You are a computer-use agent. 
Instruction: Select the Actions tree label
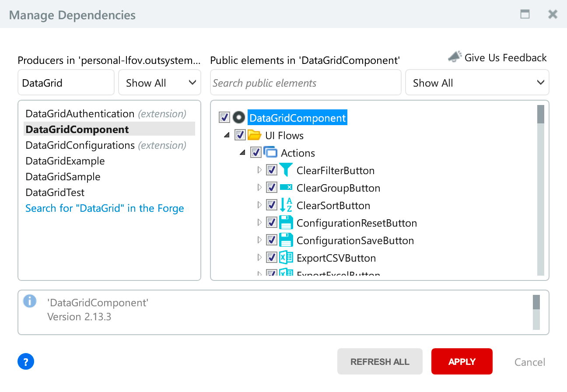point(298,153)
